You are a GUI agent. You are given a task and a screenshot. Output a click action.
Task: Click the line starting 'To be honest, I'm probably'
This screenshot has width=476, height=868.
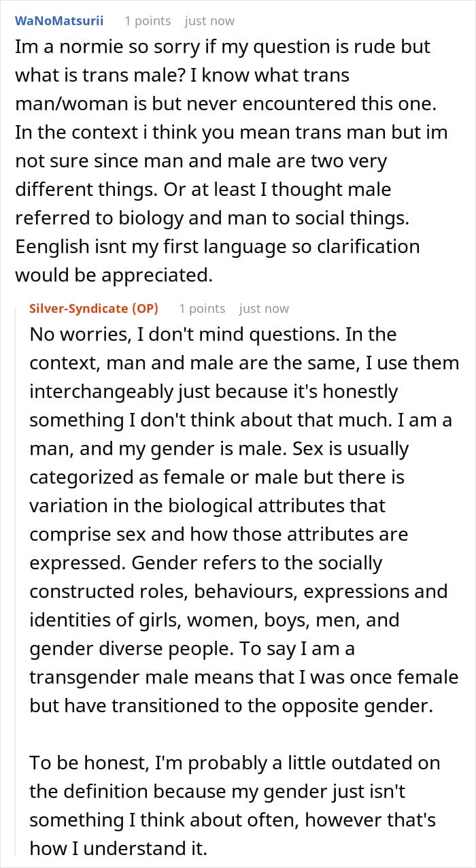click(235, 763)
